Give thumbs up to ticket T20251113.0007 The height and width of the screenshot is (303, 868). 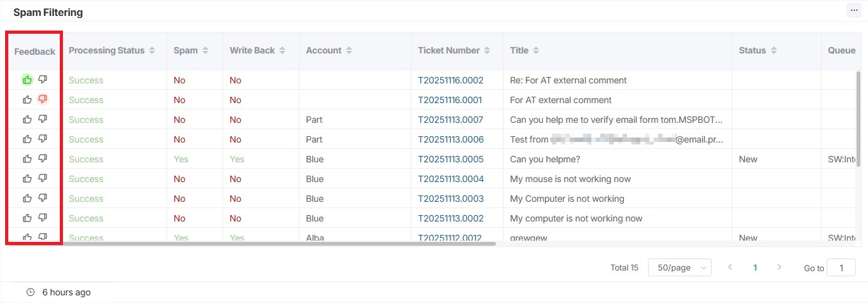click(27, 119)
